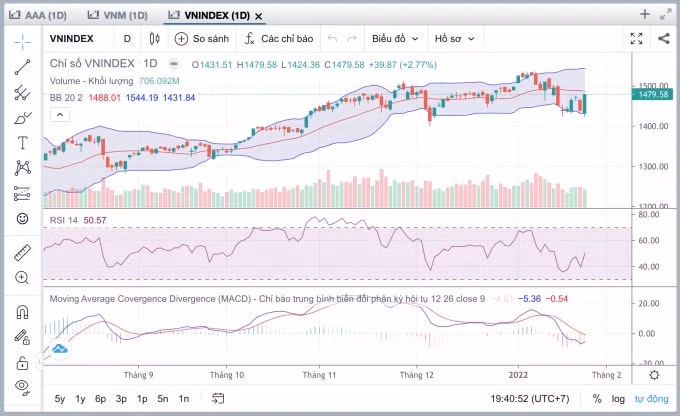The image size is (680, 416).
Task: Open the go to date calendar
Action: pyautogui.click(x=218, y=398)
